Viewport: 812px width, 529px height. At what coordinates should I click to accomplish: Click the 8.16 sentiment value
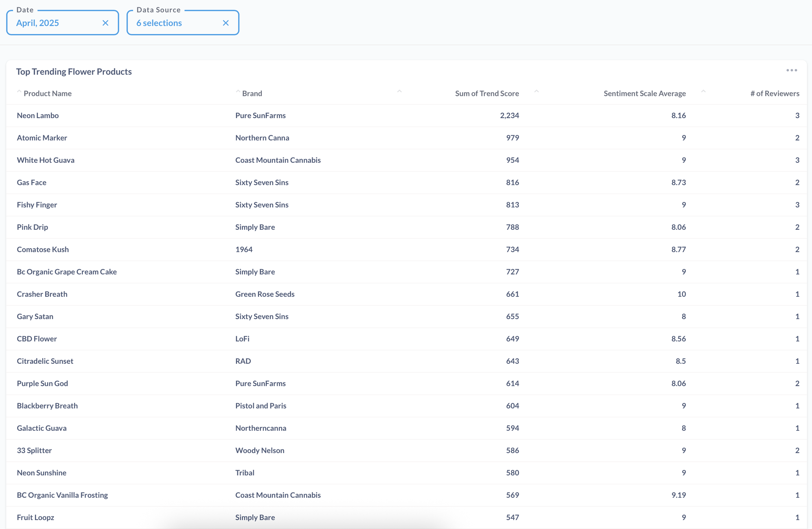pos(678,115)
